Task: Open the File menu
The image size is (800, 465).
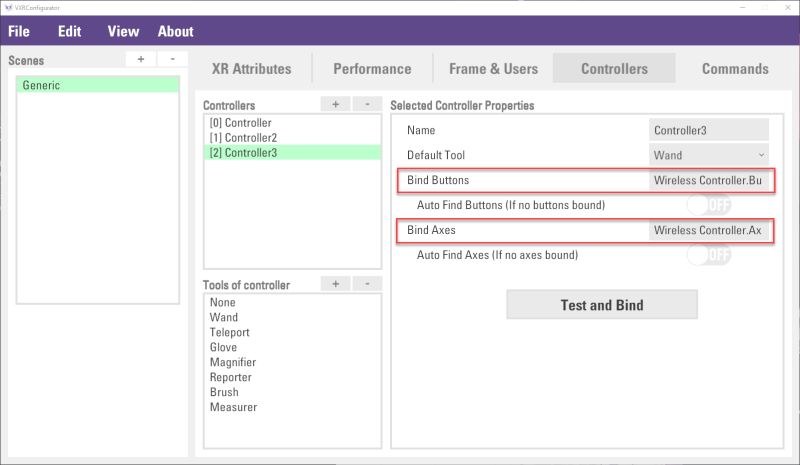Action: click(19, 31)
